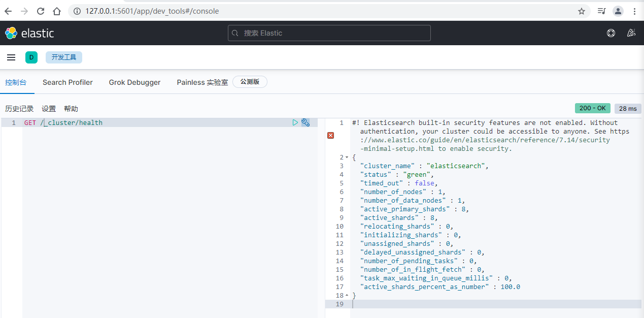
Task: Collapse the JSON block at line 2
Action: click(347, 157)
